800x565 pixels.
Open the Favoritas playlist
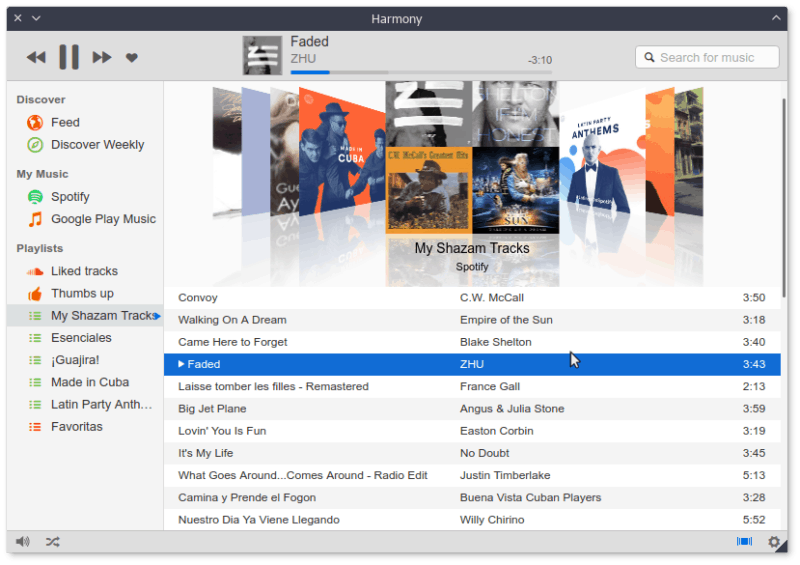coord(77,426)
